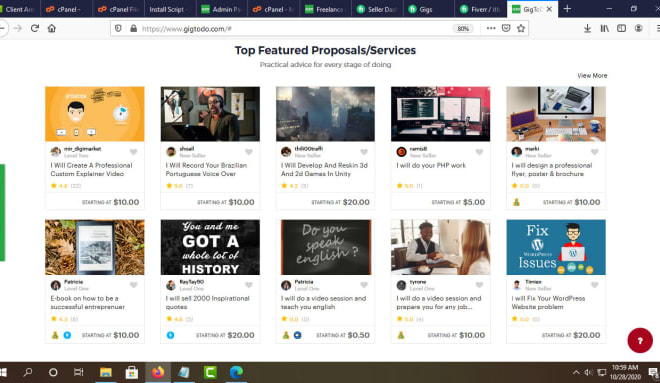The width and height of the screenshot is (660, 383).
Task: Click seller name tyrone
Action: pos(418,282)
